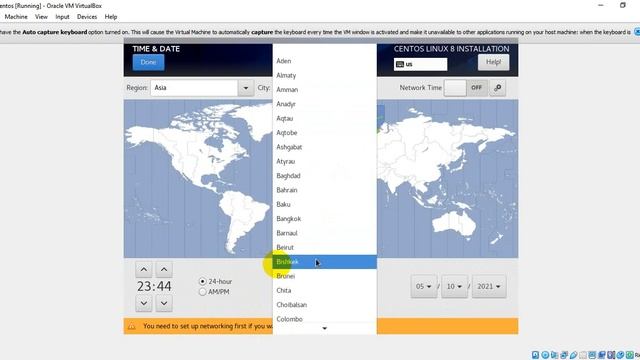Open the VirtualBox Help menu
This screenshot has height=360, width=640.
tap(111, 17)
